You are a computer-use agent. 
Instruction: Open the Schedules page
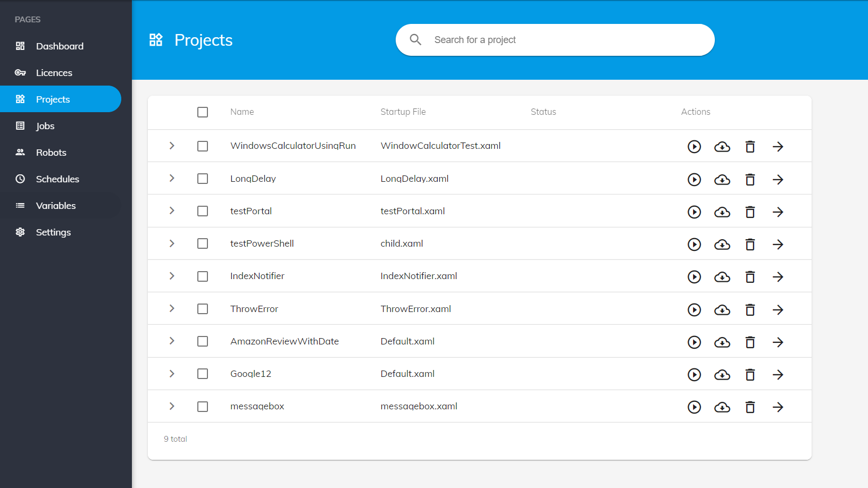point(61,179)
